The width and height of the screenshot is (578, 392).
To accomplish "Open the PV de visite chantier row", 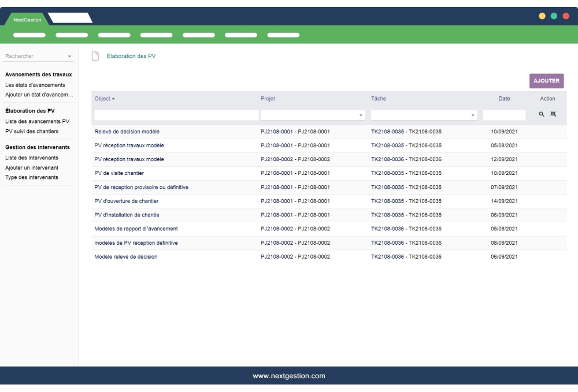I will pyautogui.click(x=119, y=173).
